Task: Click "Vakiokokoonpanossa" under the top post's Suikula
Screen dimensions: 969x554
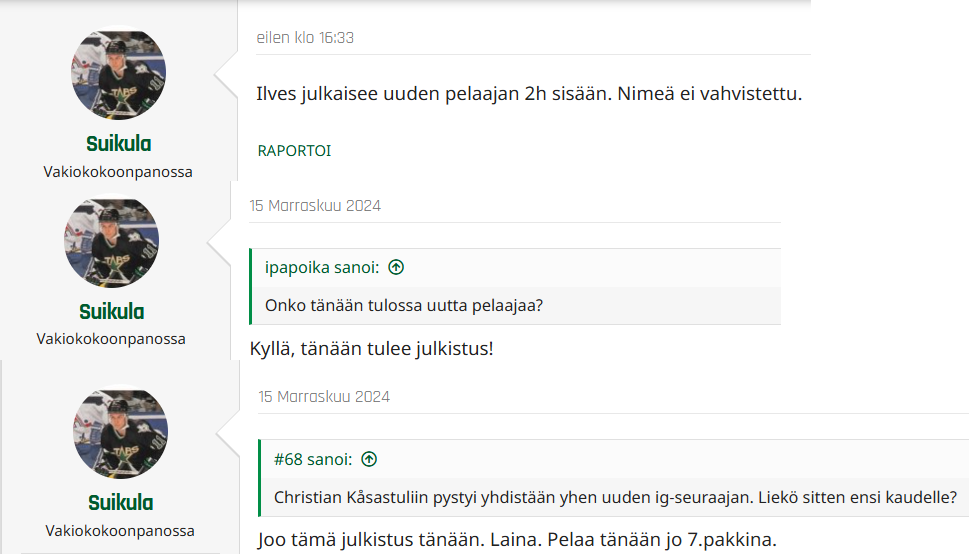Action: click(118, 171)
